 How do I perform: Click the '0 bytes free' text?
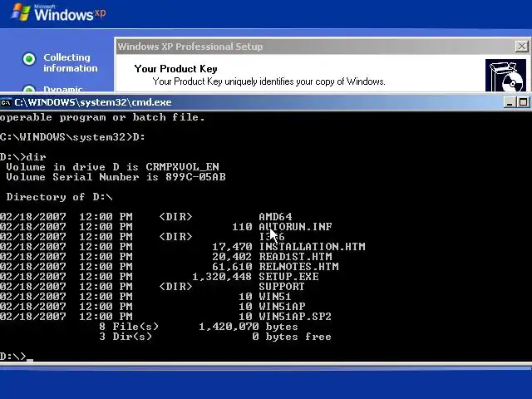(x=292, y=337)
